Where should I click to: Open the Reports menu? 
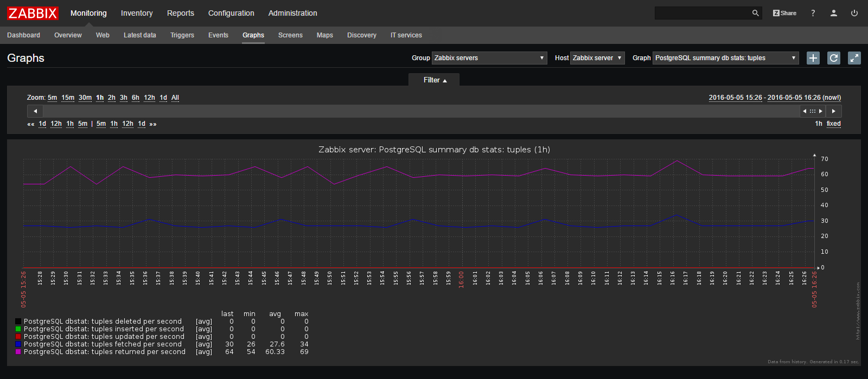coord(181,13)
